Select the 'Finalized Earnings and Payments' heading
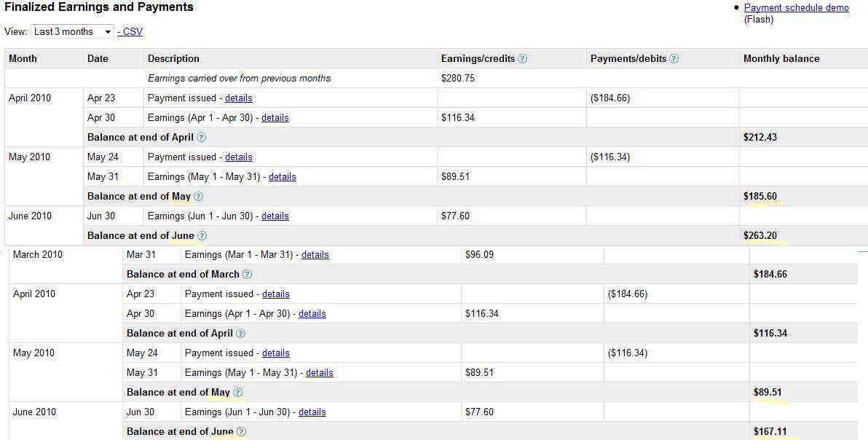This screenshot has width=868, height=440. (99, 7)
